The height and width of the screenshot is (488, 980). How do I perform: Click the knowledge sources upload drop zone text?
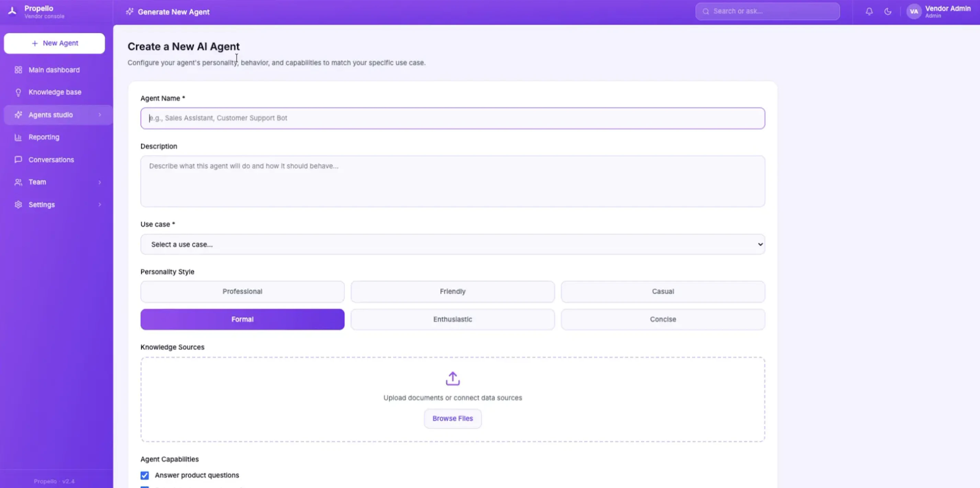click(x=453, y=398)
